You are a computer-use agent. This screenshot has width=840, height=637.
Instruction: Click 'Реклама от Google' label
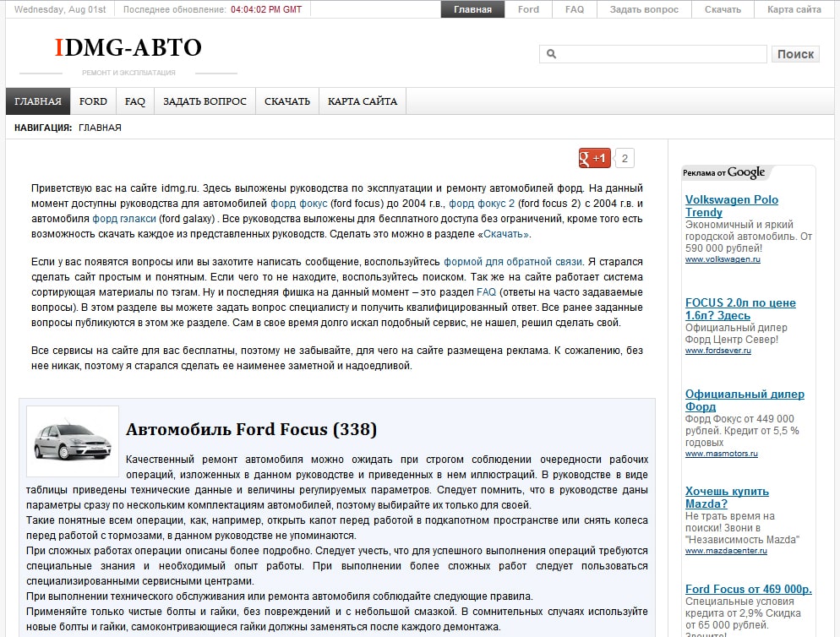(724, 172)
